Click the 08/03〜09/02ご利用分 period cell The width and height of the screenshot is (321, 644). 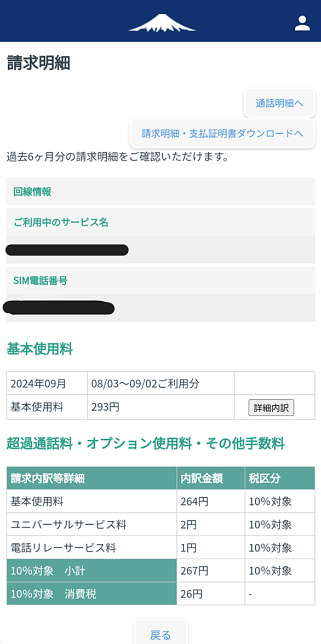point(160,383)
